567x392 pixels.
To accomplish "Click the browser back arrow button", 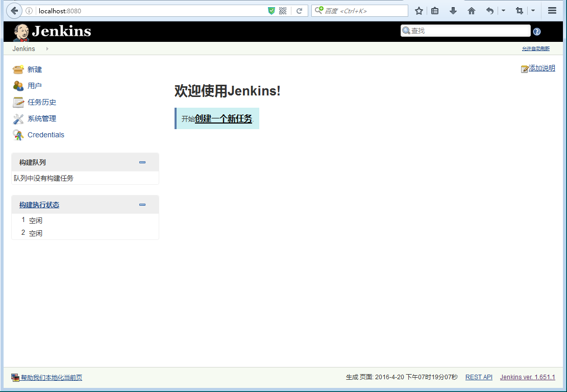I will tap(14, 11).
